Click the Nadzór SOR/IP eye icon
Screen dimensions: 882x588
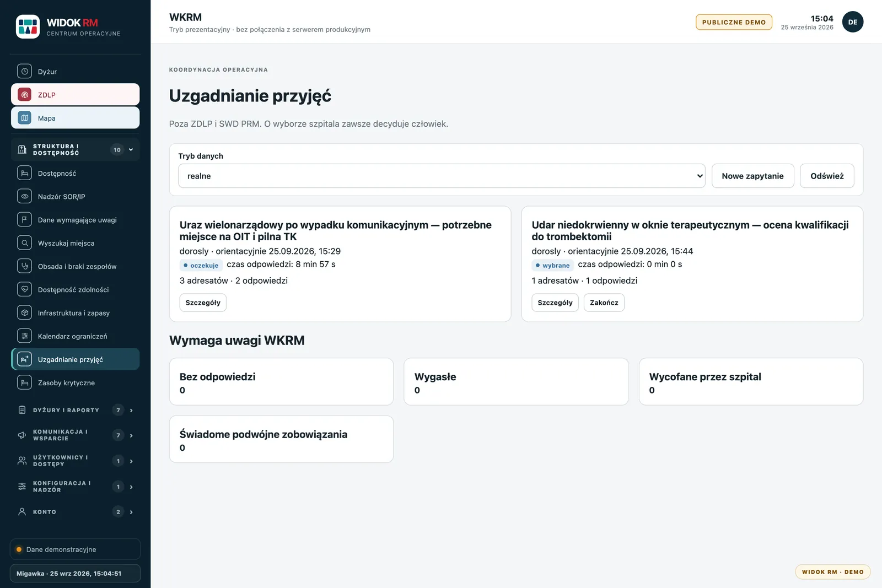click(24, 196)
